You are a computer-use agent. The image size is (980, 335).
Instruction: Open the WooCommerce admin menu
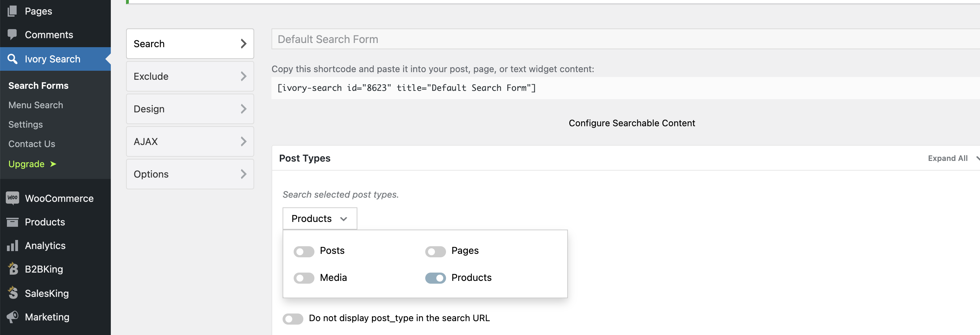(55, 198)
